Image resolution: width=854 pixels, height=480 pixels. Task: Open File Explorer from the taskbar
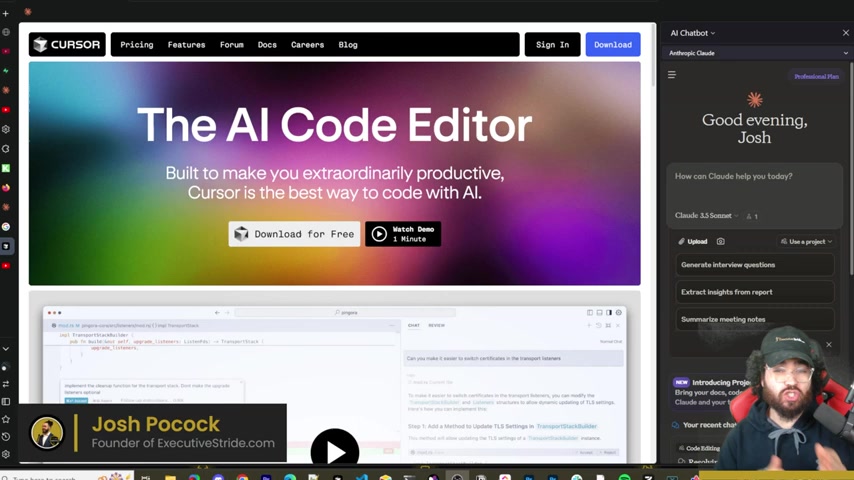tap(170, 477)
